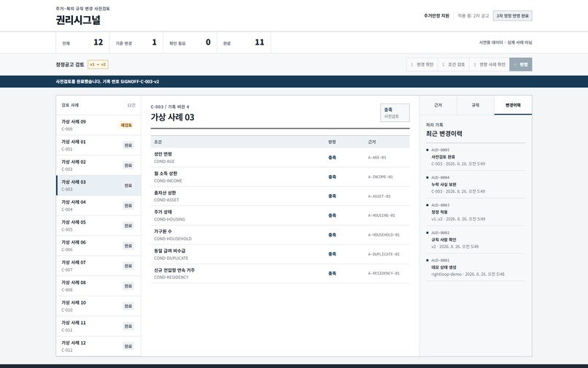Switch to the 규칙 tab

[x=476, y=105]
